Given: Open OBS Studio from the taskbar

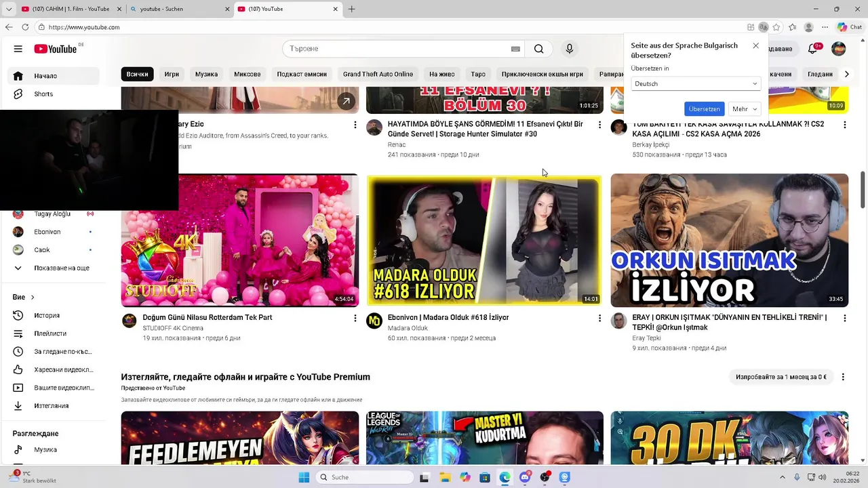Looking at the screenshot, I should [x=545, y=477].
